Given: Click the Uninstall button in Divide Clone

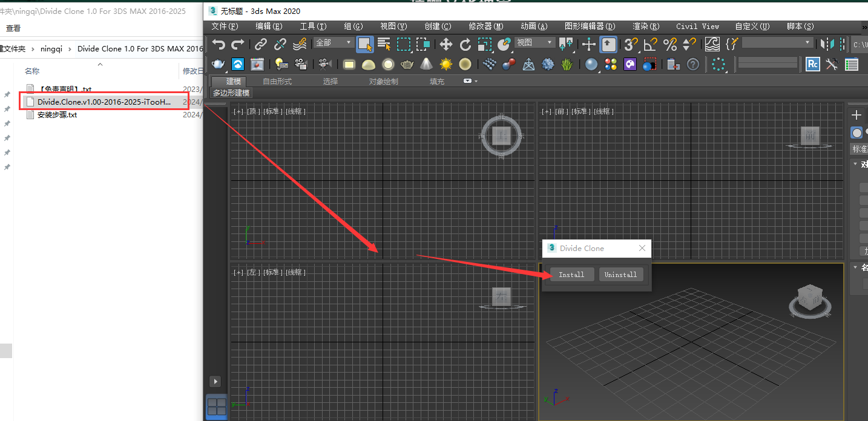Looking at the screenshot, I should (x=621, y=274).
